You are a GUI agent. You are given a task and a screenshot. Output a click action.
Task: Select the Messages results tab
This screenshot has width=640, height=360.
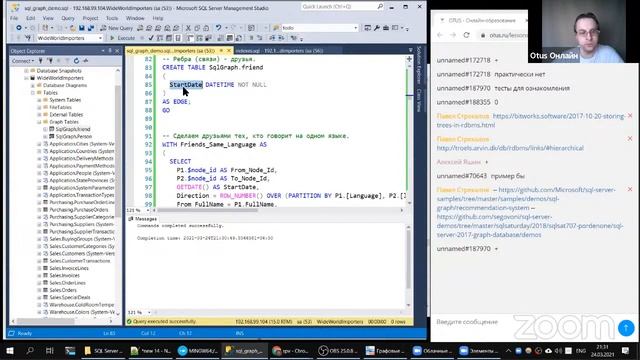(x=143, y=219)
